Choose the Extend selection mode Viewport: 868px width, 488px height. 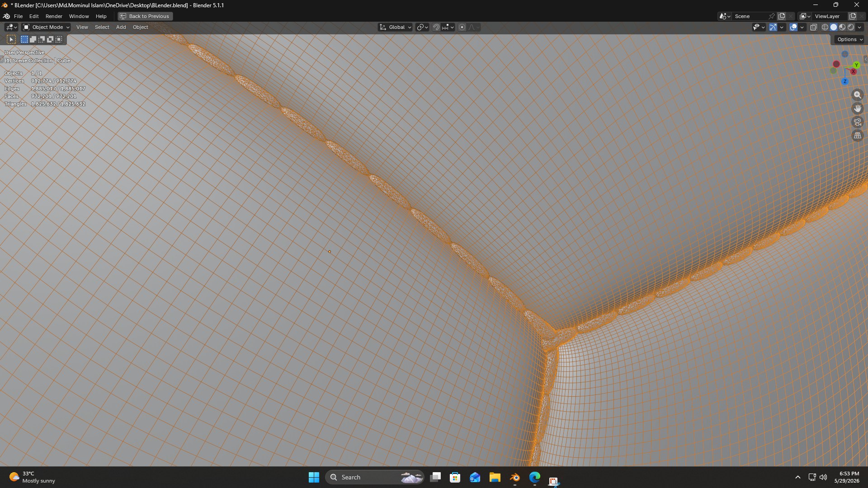33,39
